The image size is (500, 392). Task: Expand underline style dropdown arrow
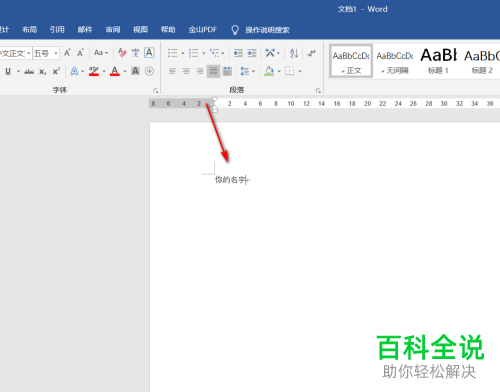click(x=18, y=71)
